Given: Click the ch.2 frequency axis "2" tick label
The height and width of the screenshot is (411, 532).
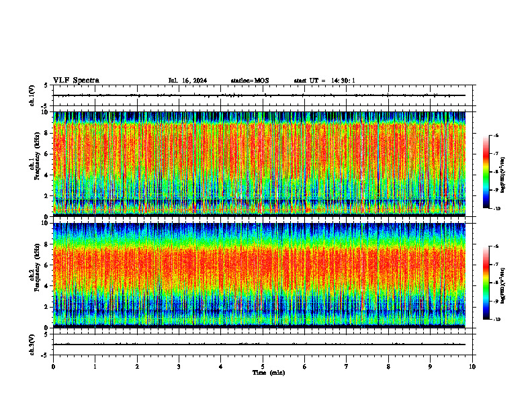Looking at the screenshot, I should pyautogui.click(x=47, y=307).
